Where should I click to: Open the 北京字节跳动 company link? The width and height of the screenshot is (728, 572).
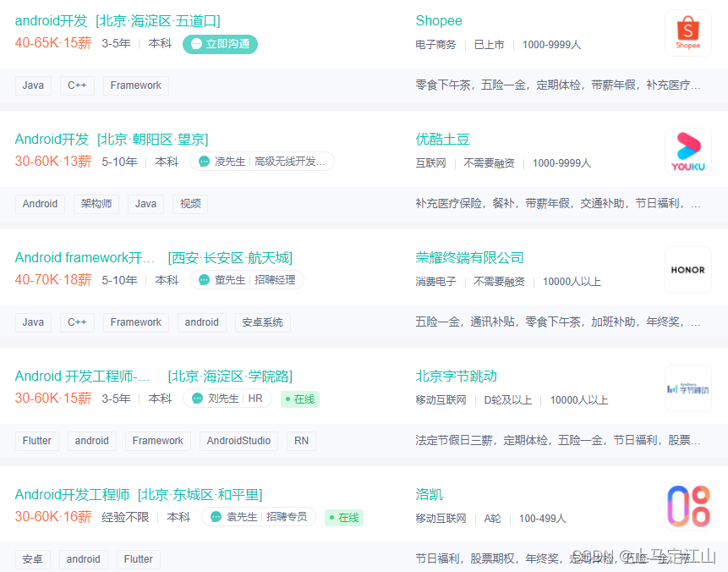456,377
